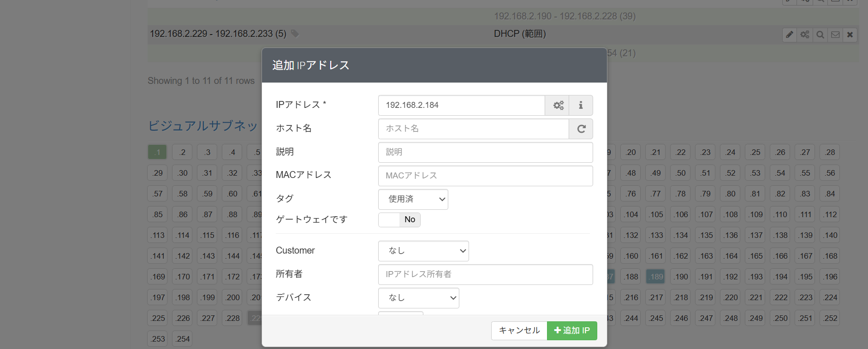Select the .216 address block

click(x=630, y=297)
